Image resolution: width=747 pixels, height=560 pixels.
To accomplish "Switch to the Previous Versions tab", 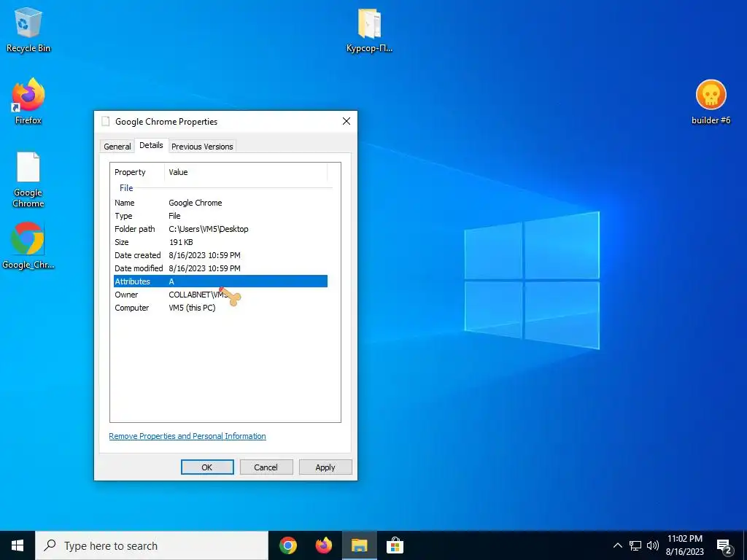I will (x=202, y=146).
